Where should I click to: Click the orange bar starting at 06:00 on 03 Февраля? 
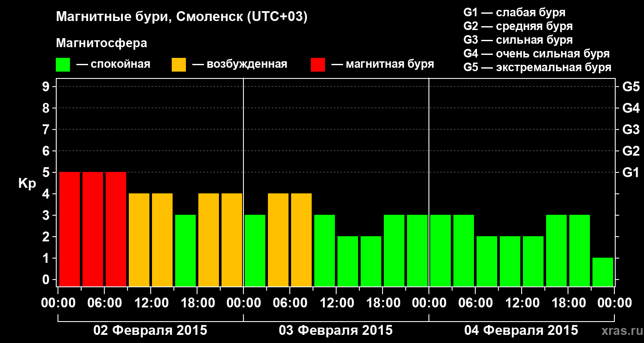(301, 240)
